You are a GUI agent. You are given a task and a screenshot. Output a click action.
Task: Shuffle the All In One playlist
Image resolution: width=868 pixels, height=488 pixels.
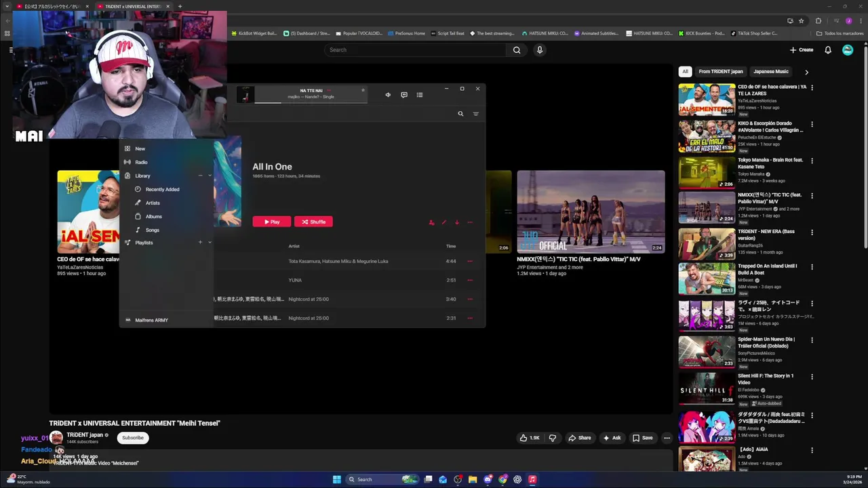(313, 222)
